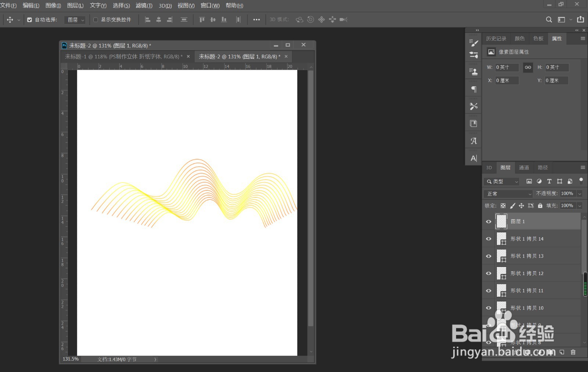Align vertical centers icon
Image resolution: width=588 pixels, height=372 pixels.
(x=213, y=20)
